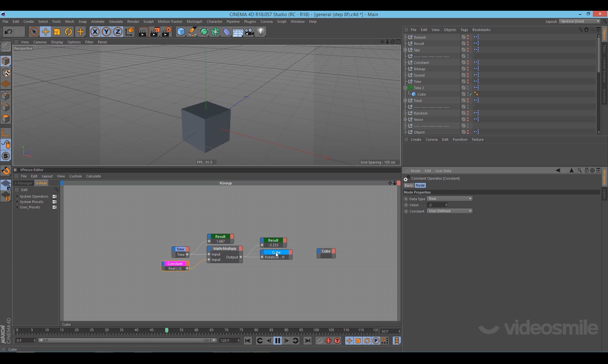Click the Undo arrow icon
This screenshot has height=364, width=608.
(8, 32)
